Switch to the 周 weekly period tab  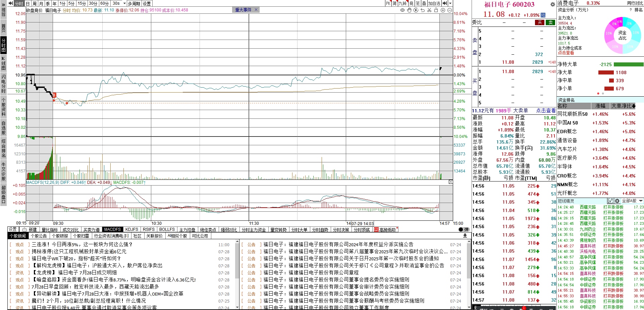click(35, 3)
